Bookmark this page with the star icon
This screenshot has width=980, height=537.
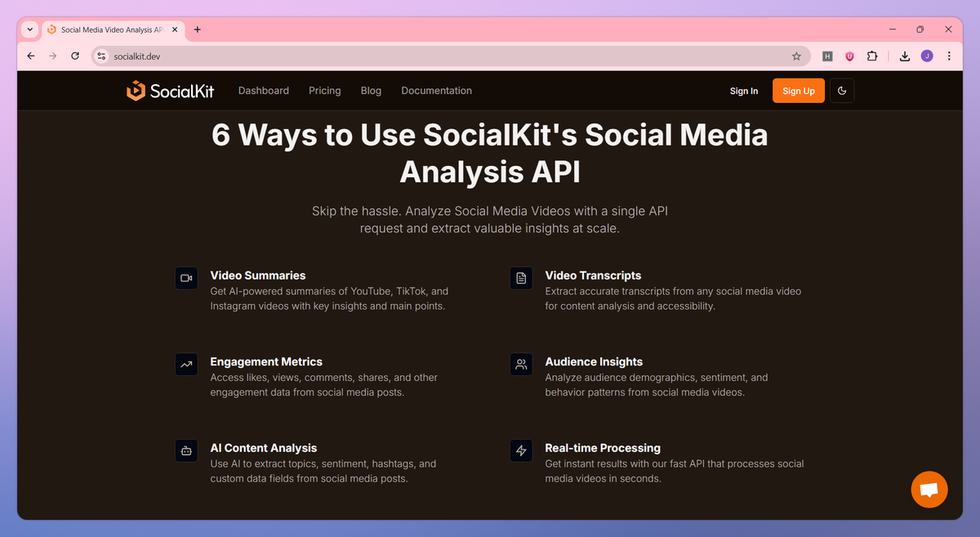point(796,56)
